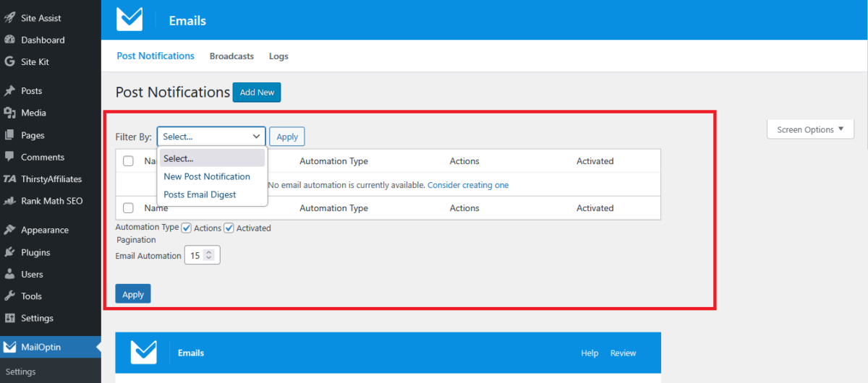Open the MailOptin admin menu item
This screenshot has height=383, width=868.
51,348
